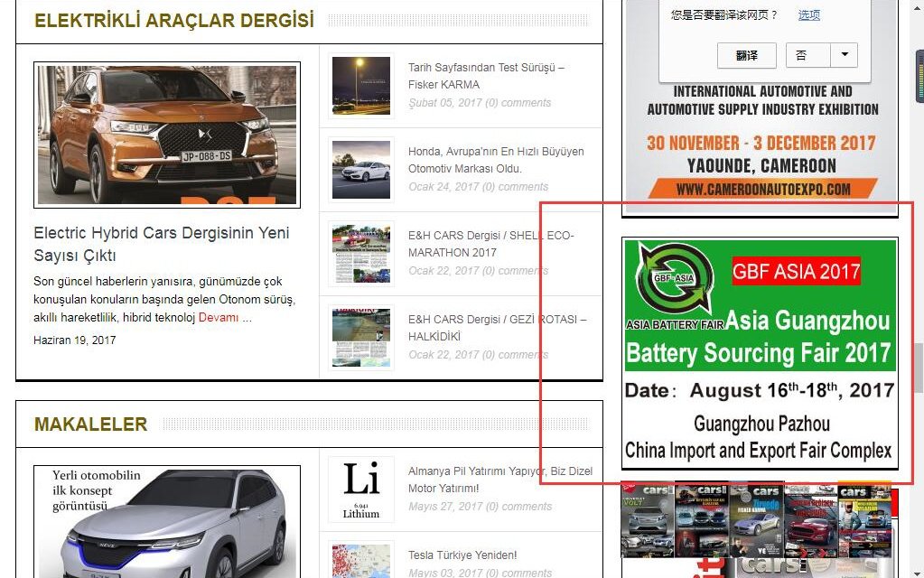Click the GBF Asia Battery Fair banner
The height and width of the screenshot is (578, 924).
point(760,353)
